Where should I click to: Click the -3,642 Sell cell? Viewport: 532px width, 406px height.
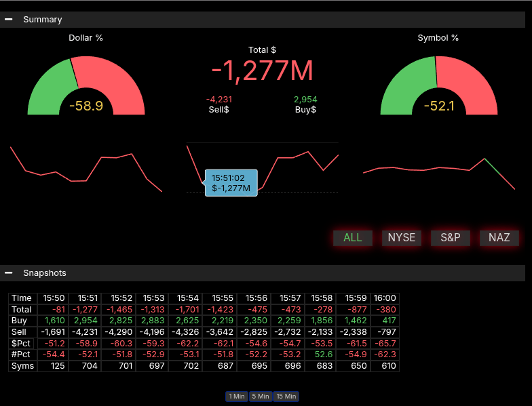click(220, 332)
